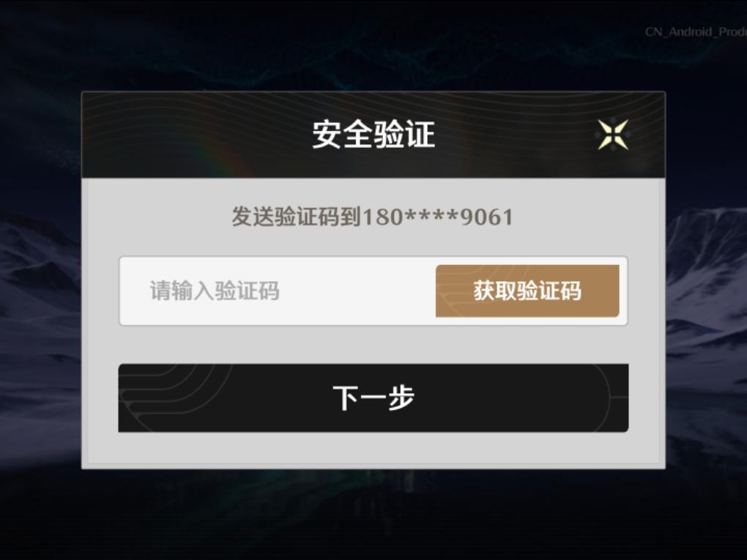This screenshot has height=560, width=747.
Task: Click the gray dialog area beneath the 下一步 button
Action: click(373, 447)
